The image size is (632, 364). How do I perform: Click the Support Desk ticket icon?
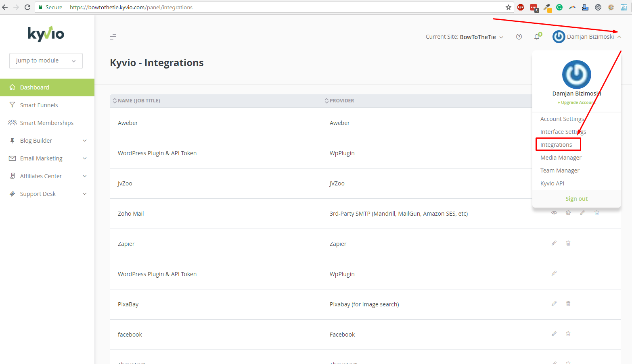pyautogui.click(x=13, y=194)
